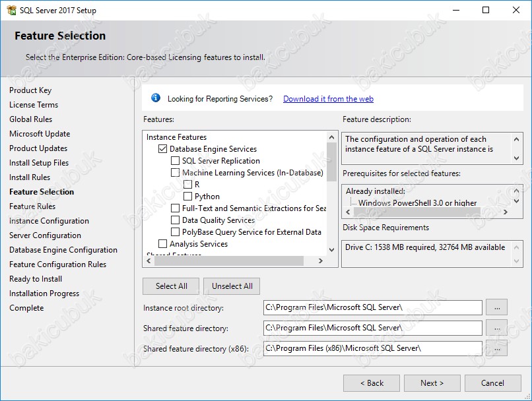The image size is (532, 401).
Task: Cancel the SQL Server setup
Action: pos(492,383)
